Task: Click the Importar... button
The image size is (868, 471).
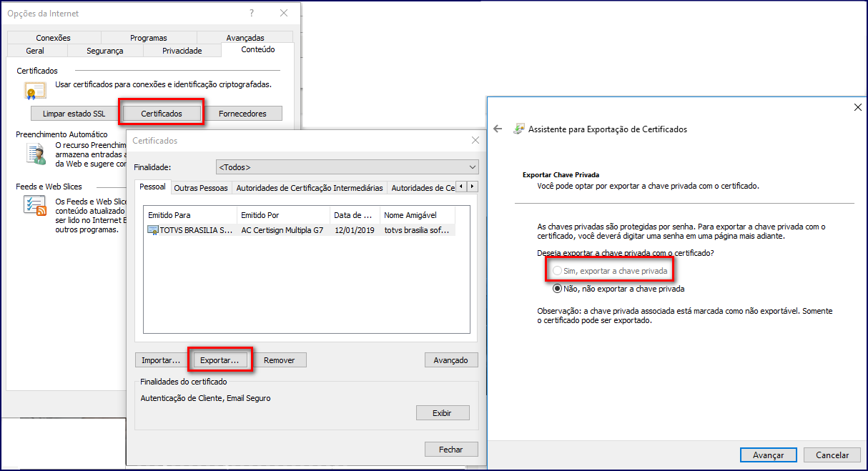Action: (x=161, y=360)
